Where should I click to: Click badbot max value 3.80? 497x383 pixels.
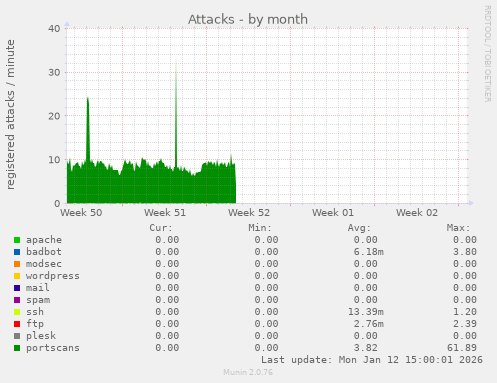tap(465, 252)
